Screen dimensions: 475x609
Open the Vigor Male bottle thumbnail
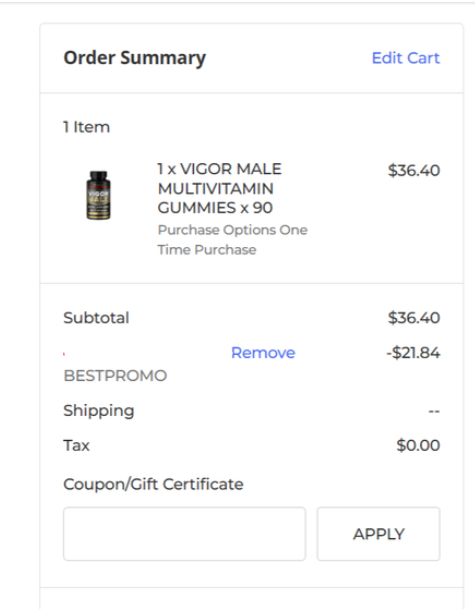98,195
